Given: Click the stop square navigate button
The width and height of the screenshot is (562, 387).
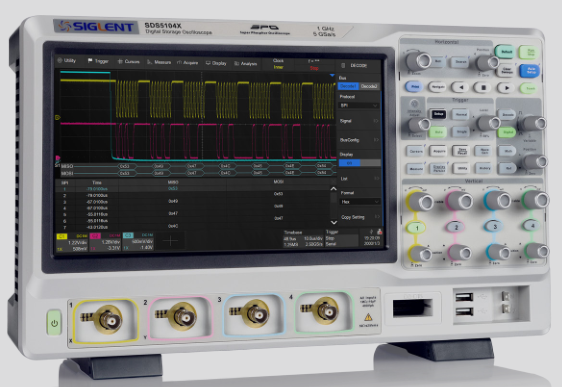Looking at the screenshot, I should coord(483,87).
